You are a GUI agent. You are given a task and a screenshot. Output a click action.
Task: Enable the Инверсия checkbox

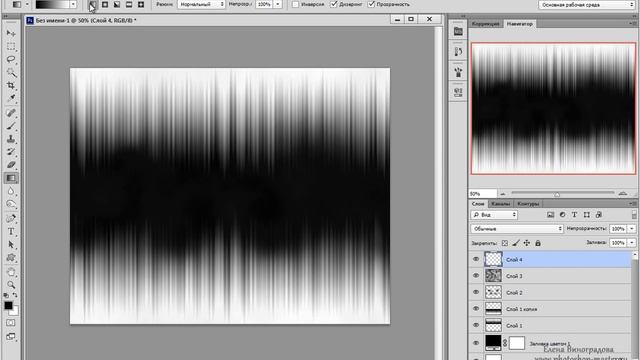pos(296,4)
